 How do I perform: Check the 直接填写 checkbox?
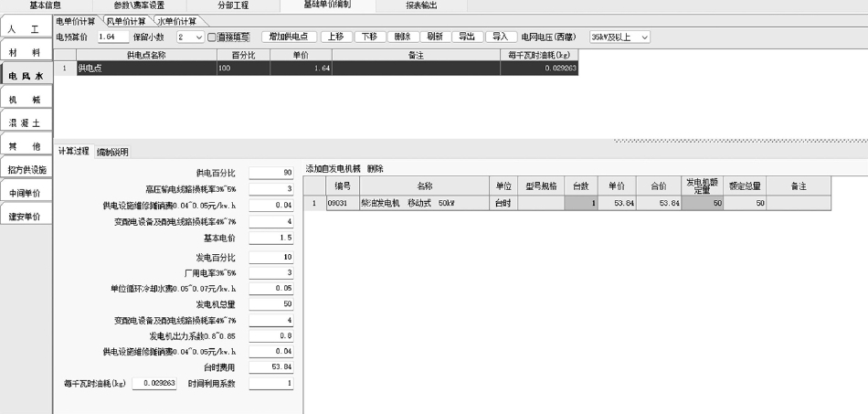213,37
